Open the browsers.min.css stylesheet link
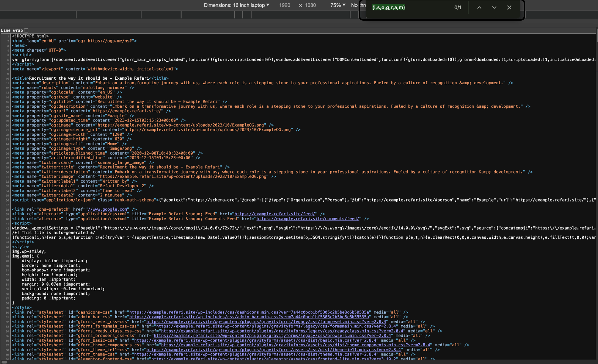The height and width of the screenshot is (364, 598). click(x=272, y=336)
